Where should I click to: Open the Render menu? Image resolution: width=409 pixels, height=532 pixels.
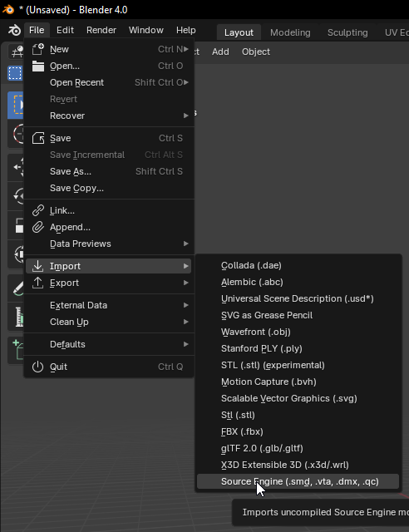point(101,30)
